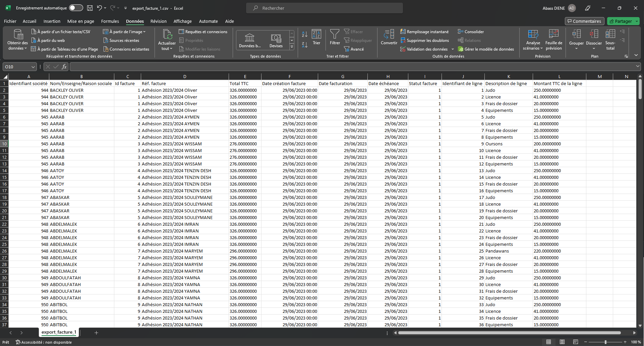Click Supprimer les doublons
Viewport: 644px width, 346px height.
coord(424,41)
